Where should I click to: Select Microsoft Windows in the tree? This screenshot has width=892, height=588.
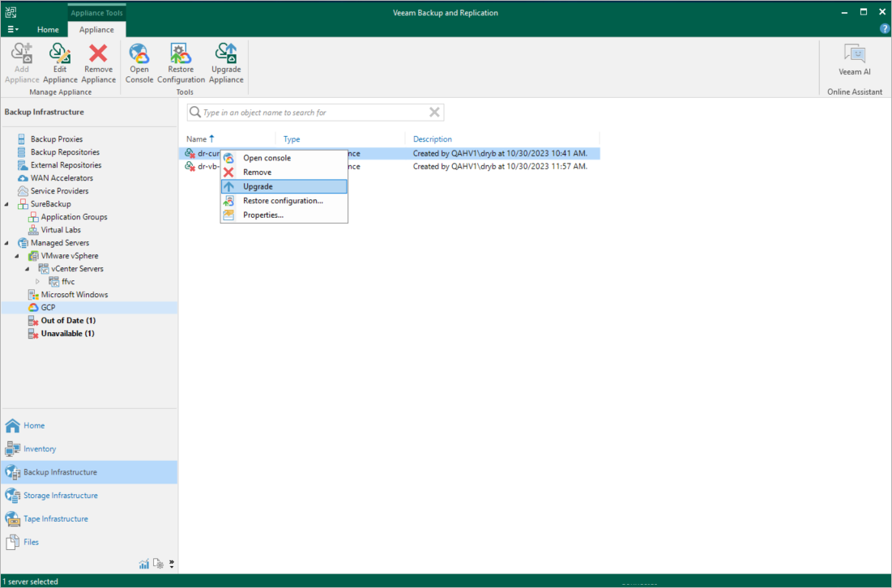click(x=74, y=295)
